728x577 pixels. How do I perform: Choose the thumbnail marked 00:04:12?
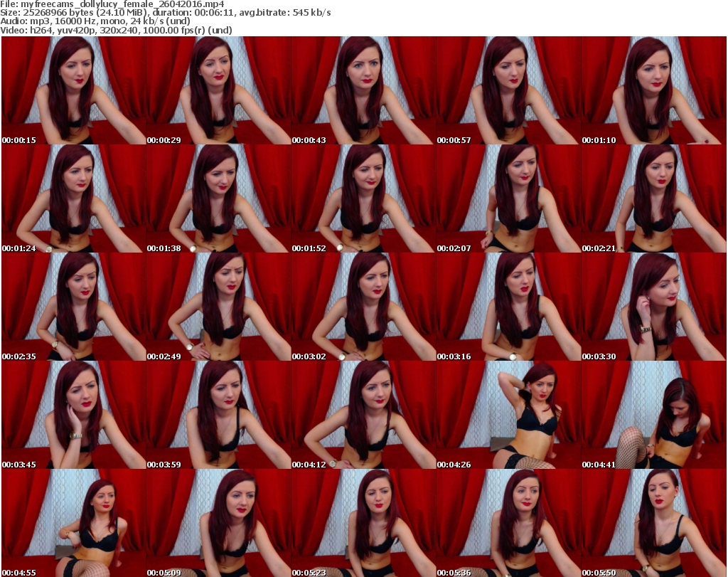pos(363,415)
